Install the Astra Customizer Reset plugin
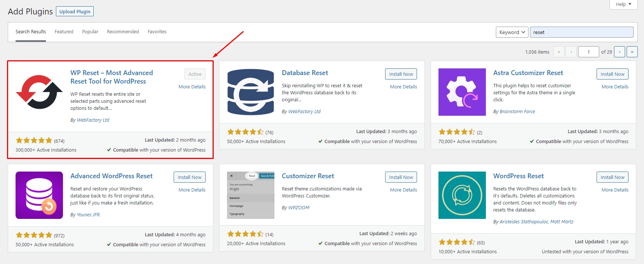 pyautogui.click(x=612, y=74)
